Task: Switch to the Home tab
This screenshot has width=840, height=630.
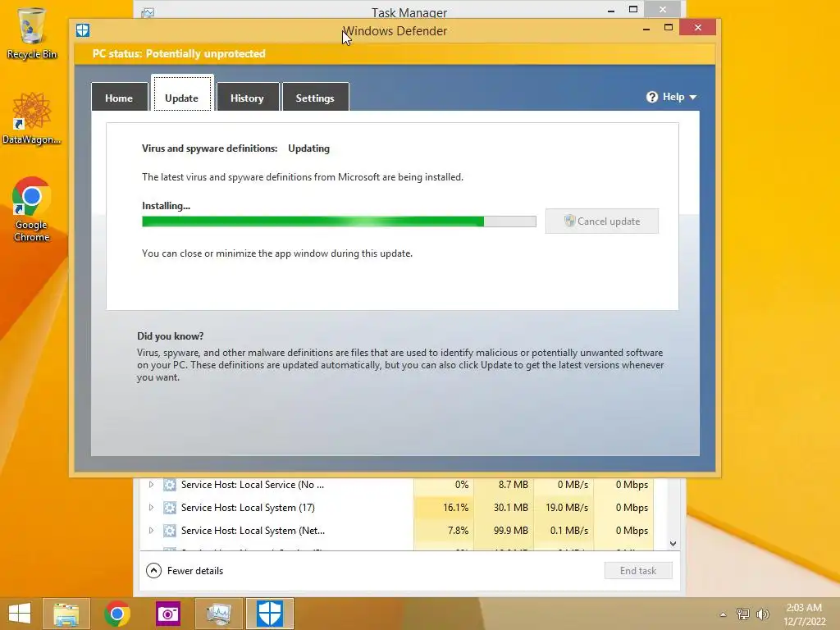Action: point(119,98)
